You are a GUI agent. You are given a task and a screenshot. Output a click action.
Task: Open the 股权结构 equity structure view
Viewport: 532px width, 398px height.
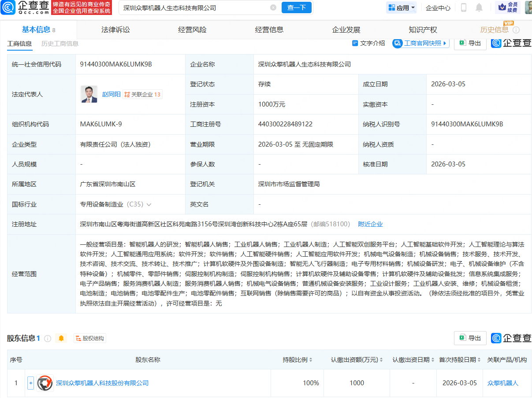coord(90,338)
